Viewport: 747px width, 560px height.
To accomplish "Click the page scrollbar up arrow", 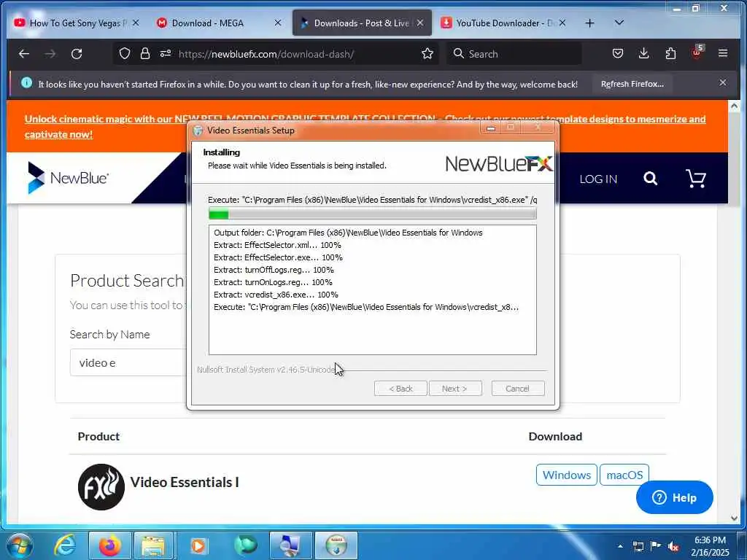I will [x=734, y=106].
